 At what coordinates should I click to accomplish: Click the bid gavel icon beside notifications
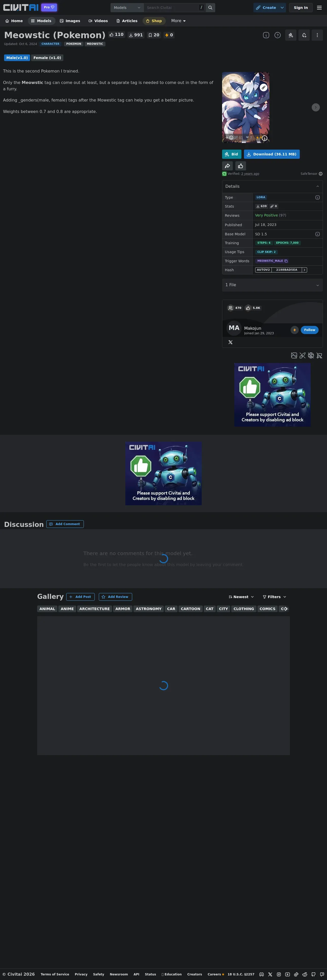(291, 35)
